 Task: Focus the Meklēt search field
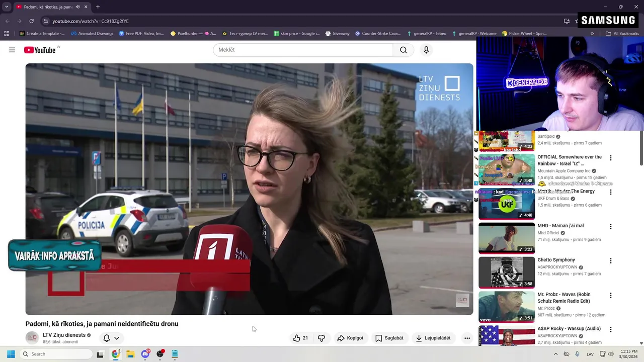tap(303, 50)
